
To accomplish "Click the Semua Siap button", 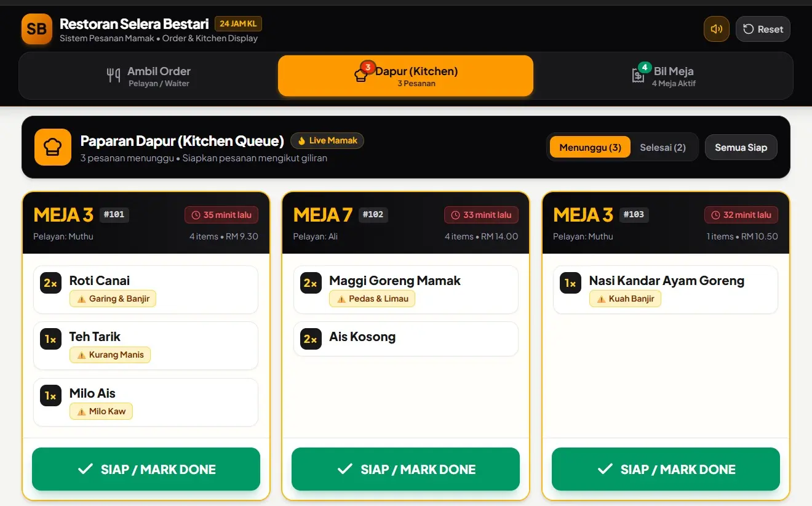I will (x=741, y=147).
